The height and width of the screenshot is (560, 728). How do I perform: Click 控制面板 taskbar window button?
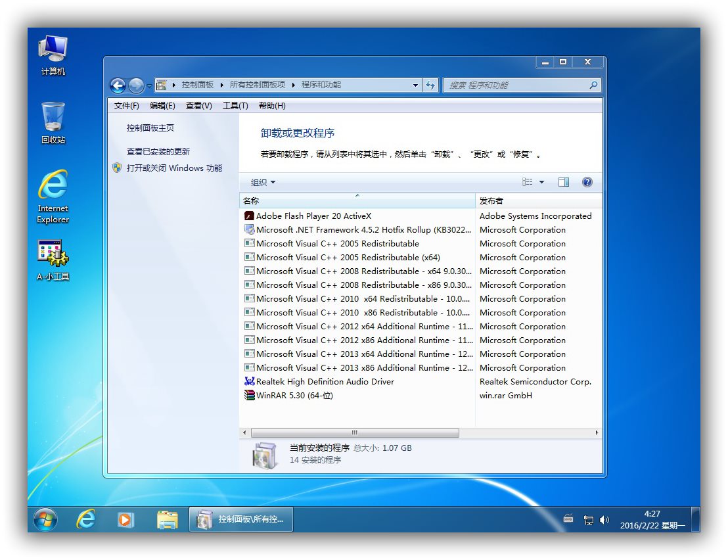241,519
